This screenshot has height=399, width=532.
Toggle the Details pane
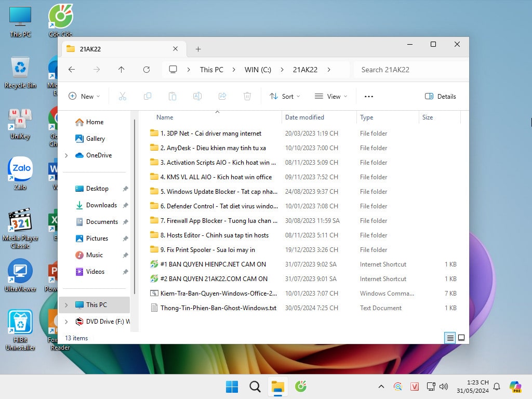coord(441,96)
